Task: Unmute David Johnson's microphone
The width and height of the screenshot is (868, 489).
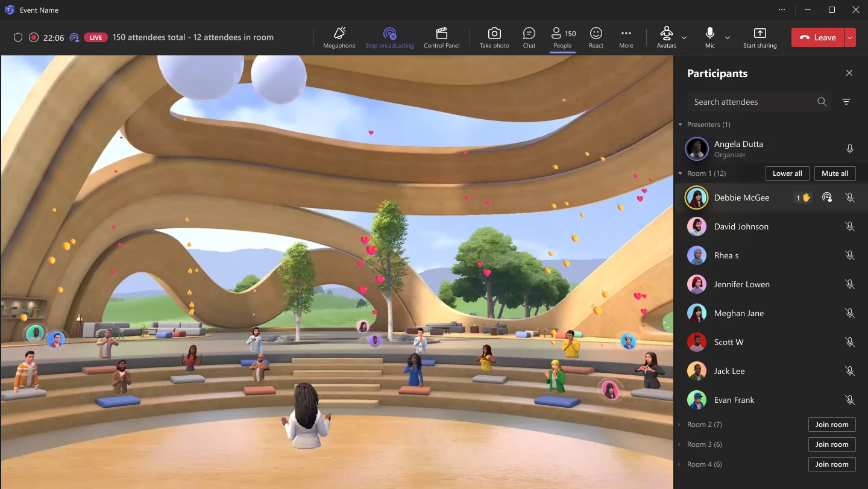Action: (x=850, y=226)
